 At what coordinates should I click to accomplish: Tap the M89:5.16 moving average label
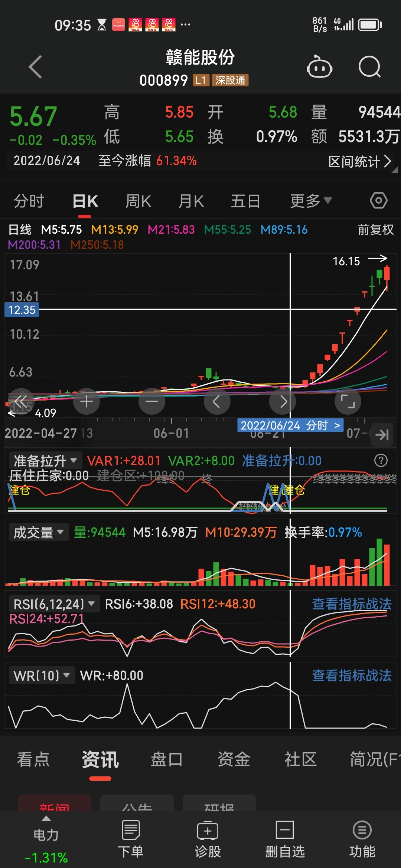pos(284,230)
